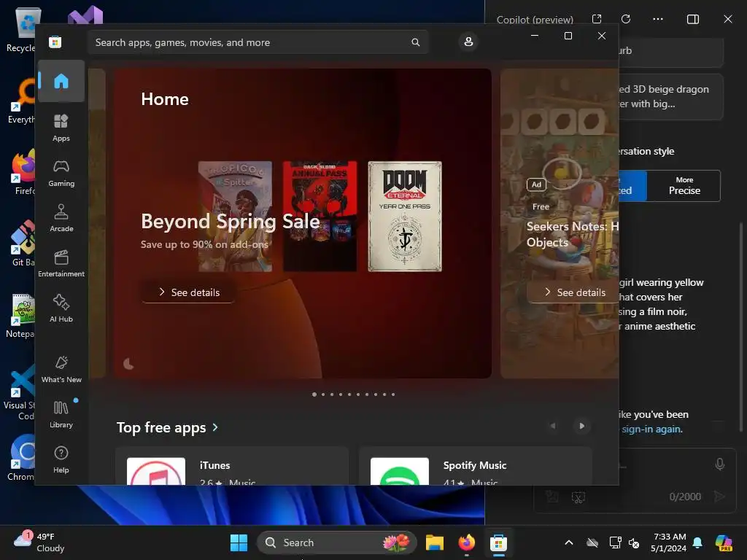Viewport: 747px width, 560px height.
Task: Open the AI Hub section
Action: click(x=61, y=308)
